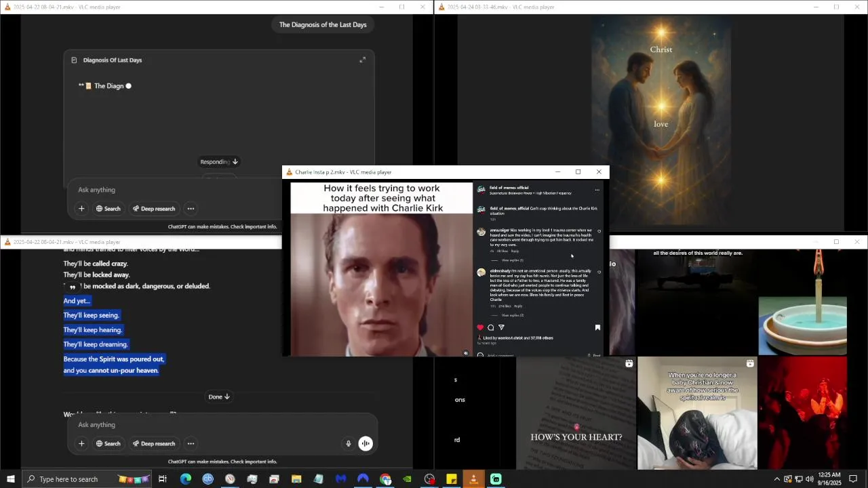Open the Windows Start menu
868x488 pixels.
[x=10, y=479]
